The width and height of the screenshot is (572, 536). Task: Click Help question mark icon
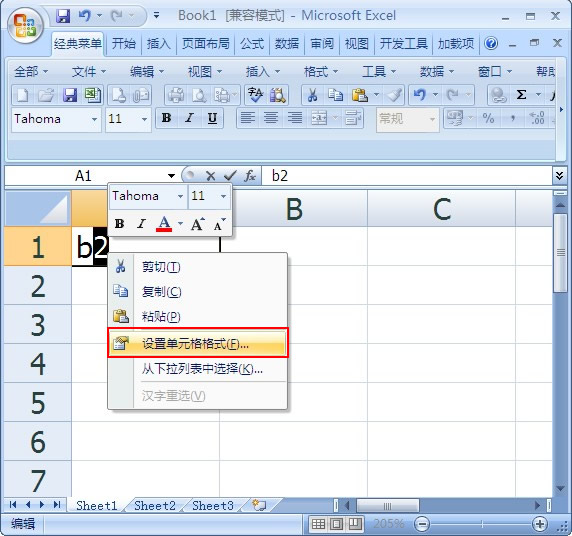tap(491, 44)
